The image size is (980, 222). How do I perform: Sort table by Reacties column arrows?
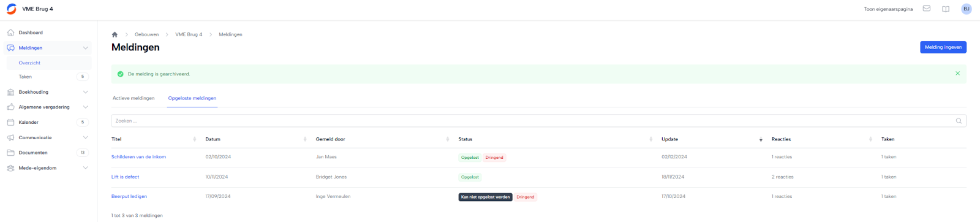pos(870,139)
